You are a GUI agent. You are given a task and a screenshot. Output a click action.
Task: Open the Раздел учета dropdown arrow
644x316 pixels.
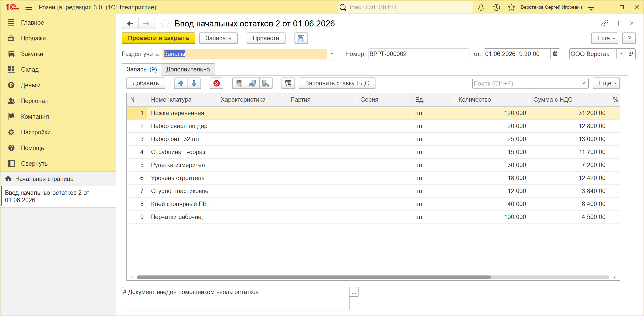[331, 54]
